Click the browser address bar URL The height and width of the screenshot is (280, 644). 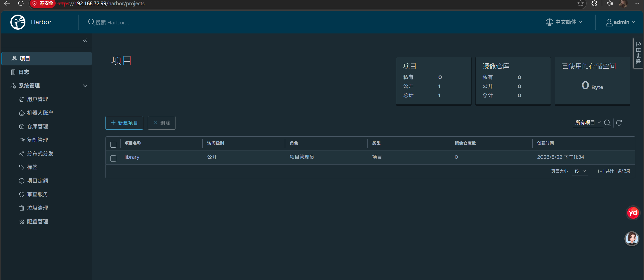tap(101, 4)
